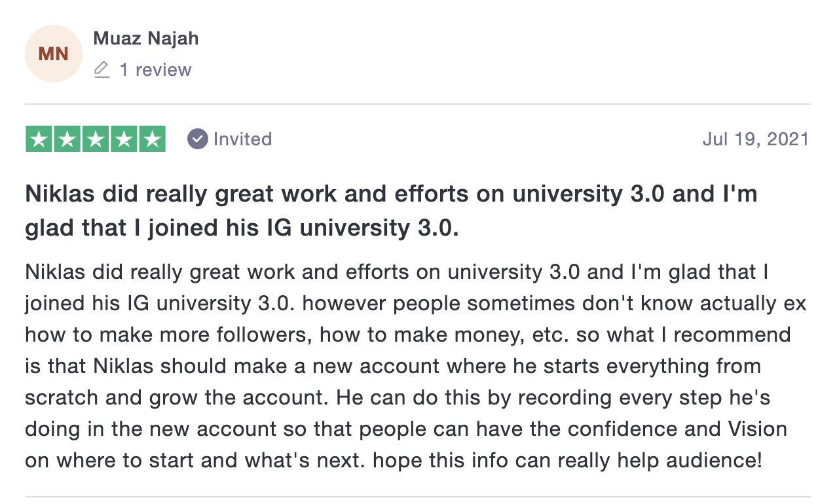This screenshot has height=504, width=837.
Task: Click the second green star
Action: tap(67, 139)
